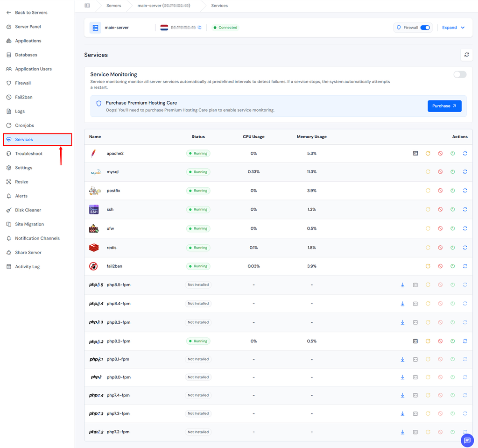Click the blue restart icon for mysql
Viewport: 478px width, 448px height.
pyautogui.click(x=465, y=172)
